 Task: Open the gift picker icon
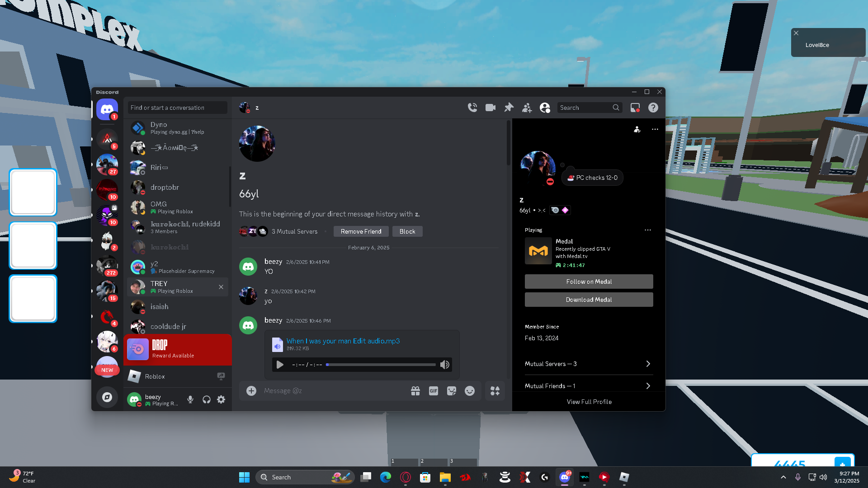tap(415, 391)
